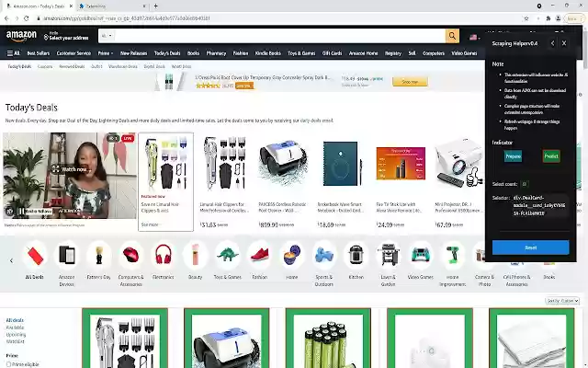This screenshot has height=368, width=588.
Task: Open Best Sellers in nav bar
Action: point(39,53)
